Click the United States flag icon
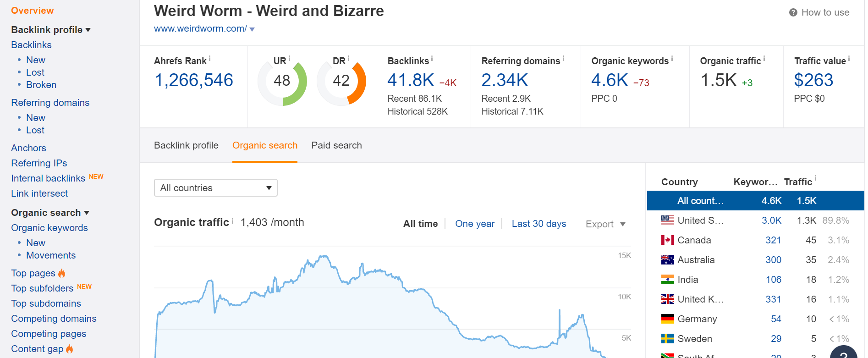Screen dimensions: 868x358 (667, 220)
